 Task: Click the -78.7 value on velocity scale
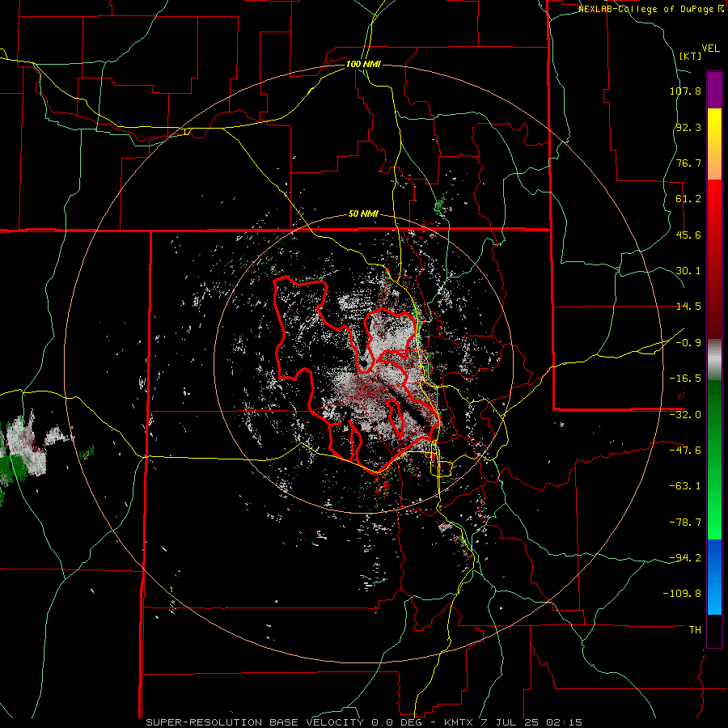coord(685,523)
